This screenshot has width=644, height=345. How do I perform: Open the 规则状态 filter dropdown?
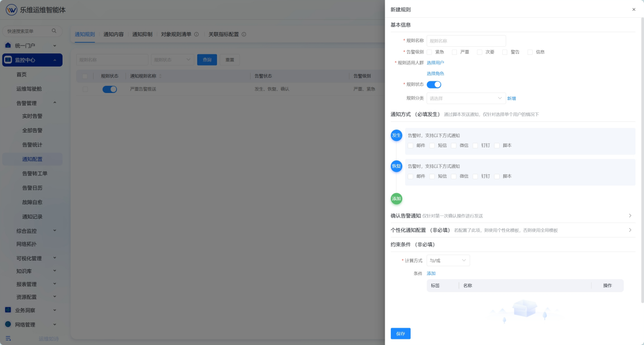pyautogui.click(x=172, y=60)
